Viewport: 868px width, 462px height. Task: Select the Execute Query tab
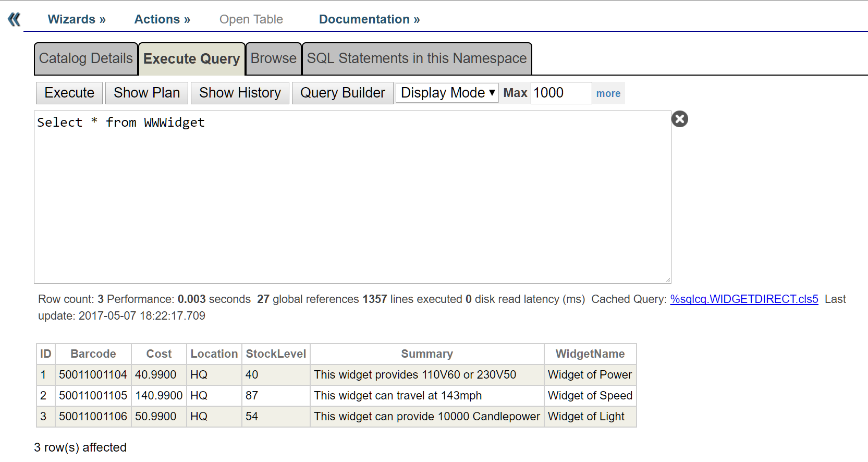(x=191, y=59)
